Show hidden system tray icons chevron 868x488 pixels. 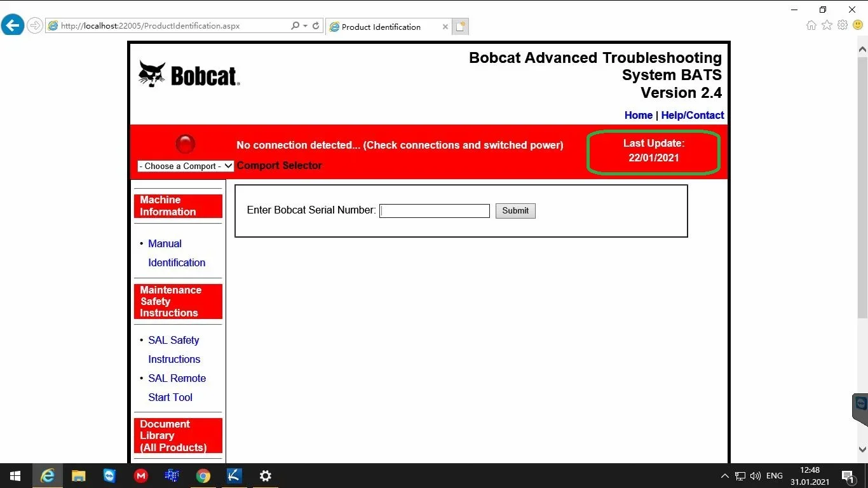pos(724,476)
